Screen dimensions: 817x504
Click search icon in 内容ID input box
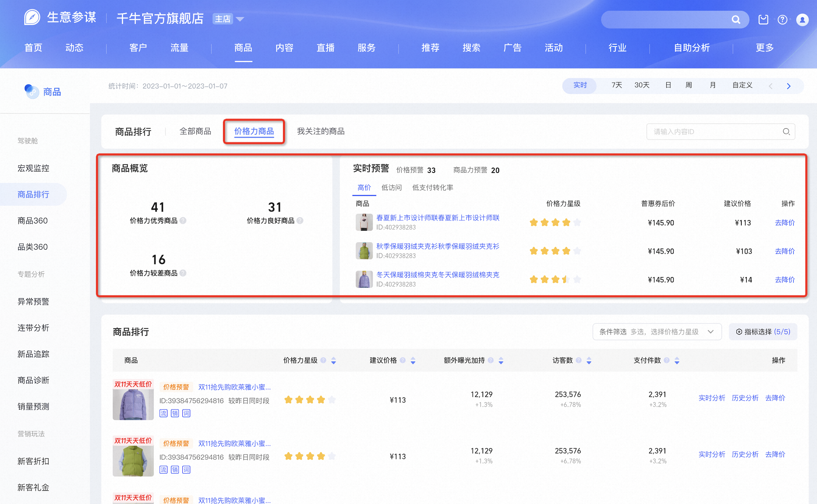(x=786, y=132)
